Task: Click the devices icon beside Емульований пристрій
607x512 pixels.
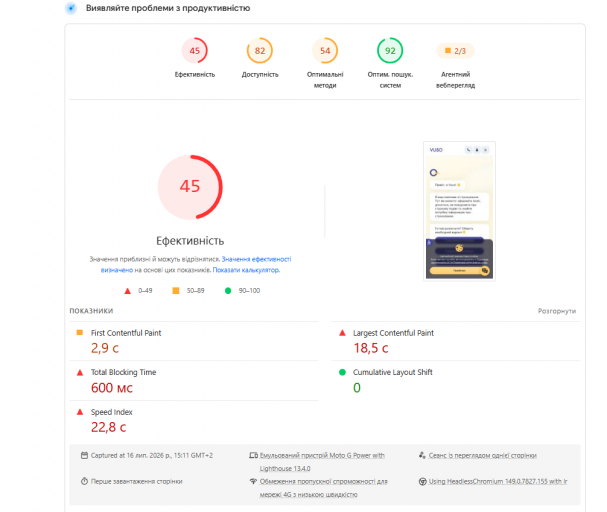Action: click(254, 455)
